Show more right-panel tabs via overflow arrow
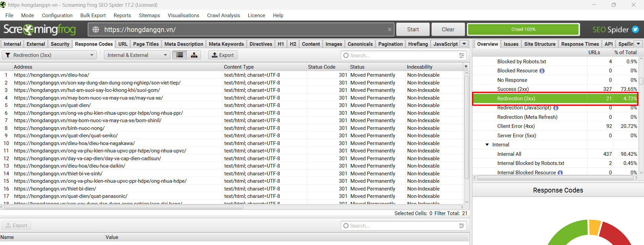Viewport: 644px width, 245px height. (638, 44)
